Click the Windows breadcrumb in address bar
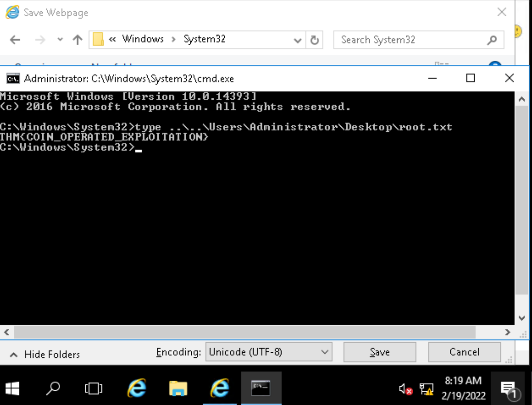The image size is (532, 405). coord(143,39)
